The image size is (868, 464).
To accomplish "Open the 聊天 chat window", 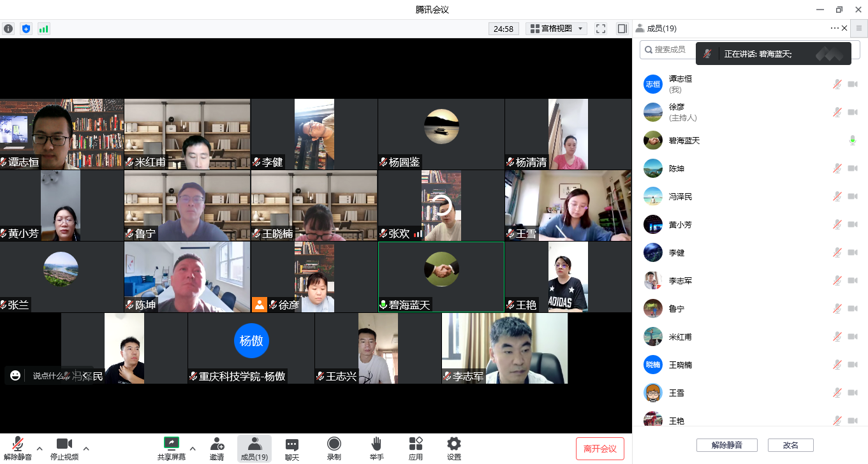I will click(292, 449).
